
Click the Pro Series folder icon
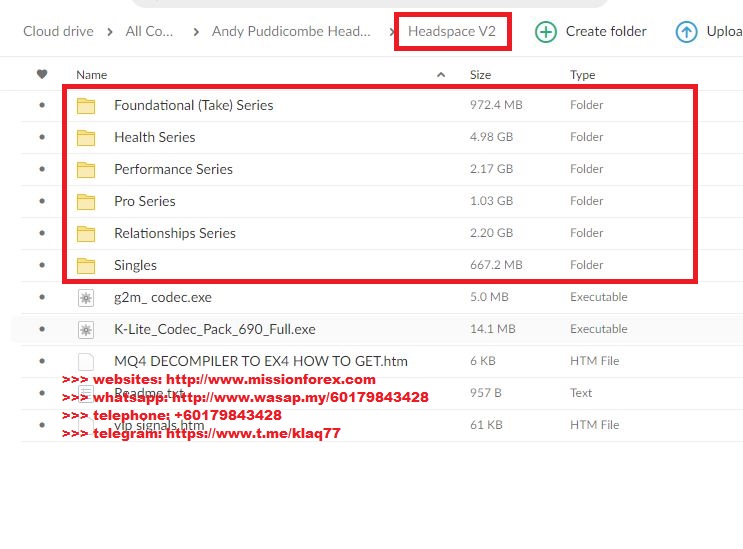pos(86,202)
